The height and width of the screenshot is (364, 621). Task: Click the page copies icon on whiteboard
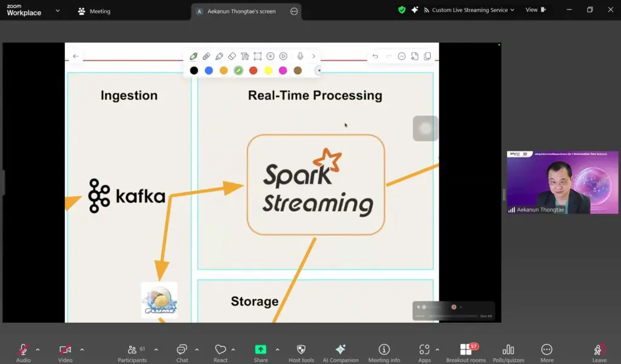[x=428, y=56]
